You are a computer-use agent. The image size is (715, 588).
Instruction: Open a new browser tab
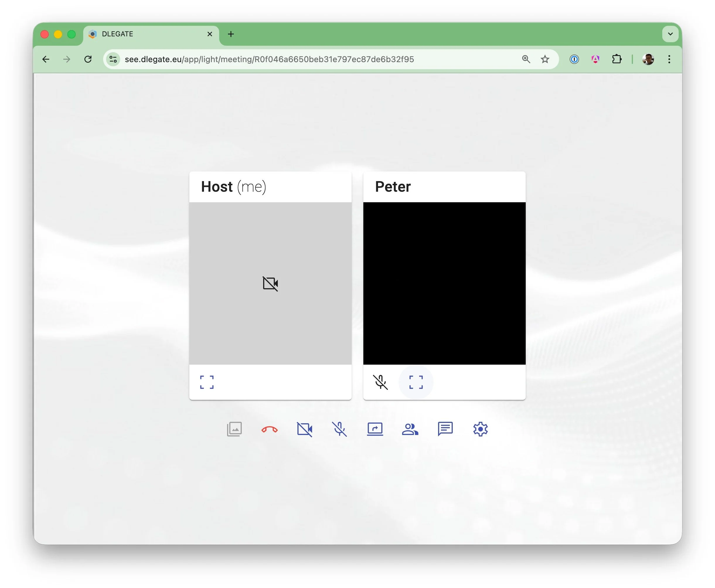[231, 34]
